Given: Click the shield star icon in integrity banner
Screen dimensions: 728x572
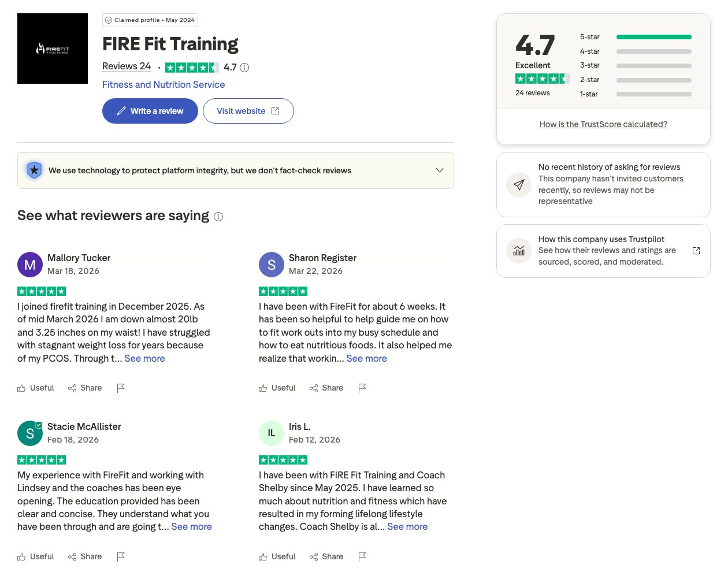Looking at the screenshot, I should 35,170.
